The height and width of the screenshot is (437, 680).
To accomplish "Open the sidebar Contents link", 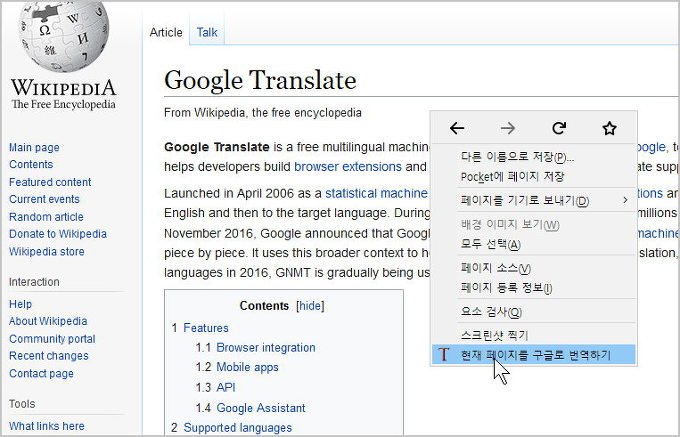I will click(31, 165).
